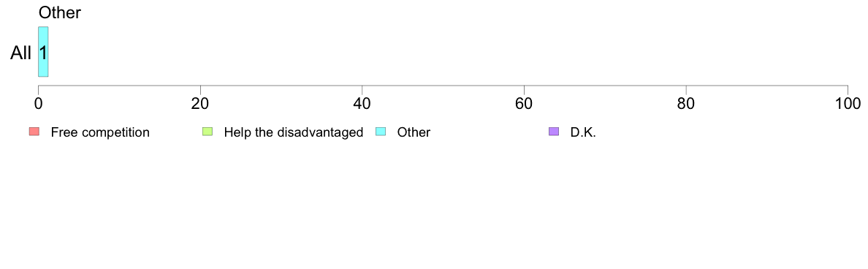The width and height of the screenshot is (868, 269).
Task: Click the tick mark above 80
Action: coord(686,89)
